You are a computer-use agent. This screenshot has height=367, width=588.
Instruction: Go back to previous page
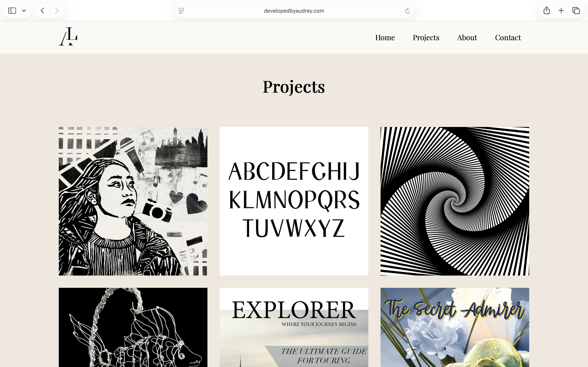(42, 11)
